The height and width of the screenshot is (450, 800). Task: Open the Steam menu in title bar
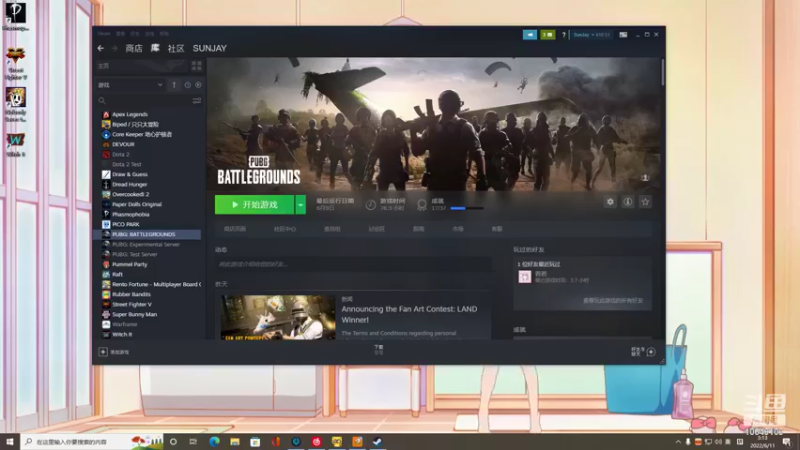[104, 34]
